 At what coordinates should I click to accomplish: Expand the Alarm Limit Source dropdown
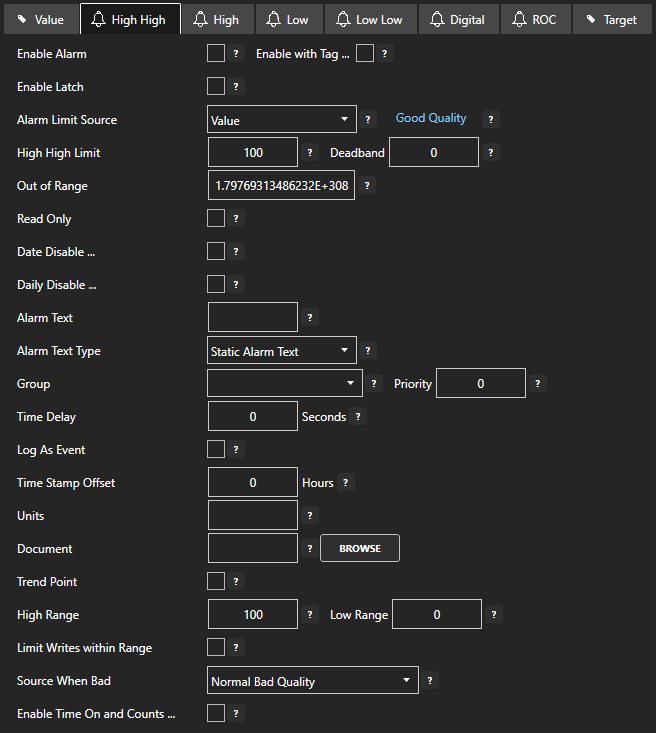coord(282,120)
